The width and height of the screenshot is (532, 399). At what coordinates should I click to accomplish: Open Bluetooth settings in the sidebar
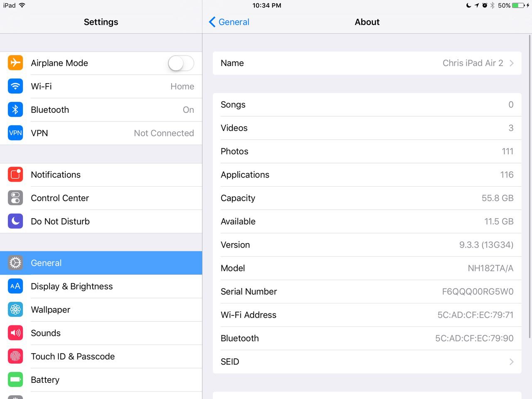[x=101, y=110]
